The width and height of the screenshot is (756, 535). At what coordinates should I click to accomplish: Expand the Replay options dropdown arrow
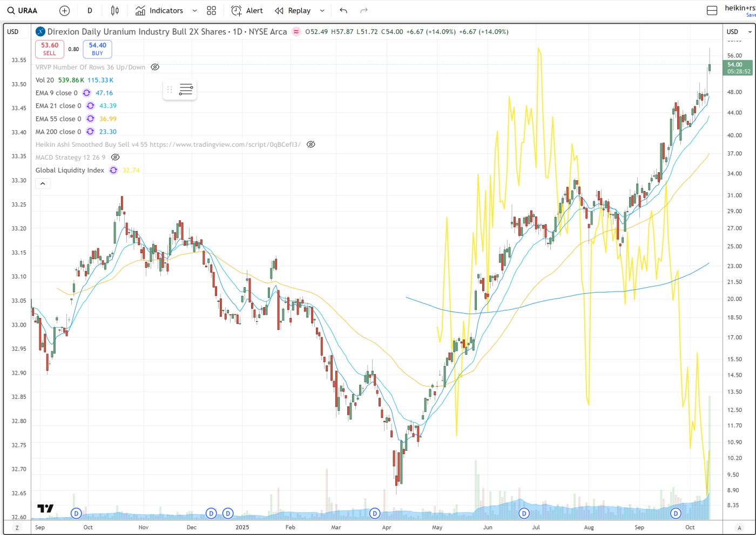pos(322,11)
